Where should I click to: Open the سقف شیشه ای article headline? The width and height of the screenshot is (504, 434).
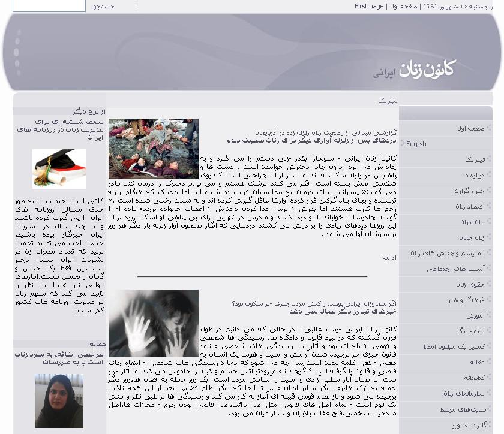click(x=60, y=129)
